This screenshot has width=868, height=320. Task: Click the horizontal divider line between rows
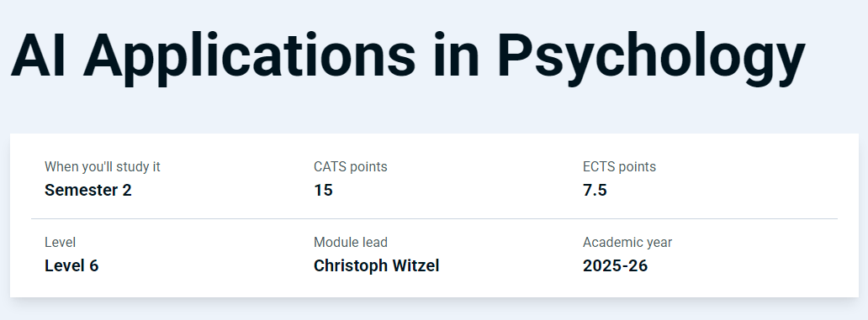[434, 219]
